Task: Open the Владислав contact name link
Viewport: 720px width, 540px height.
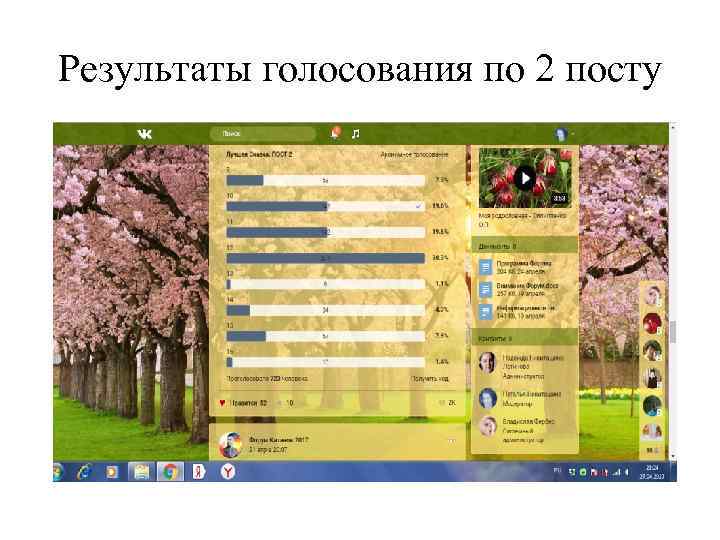Action: (x=529, y=421)
